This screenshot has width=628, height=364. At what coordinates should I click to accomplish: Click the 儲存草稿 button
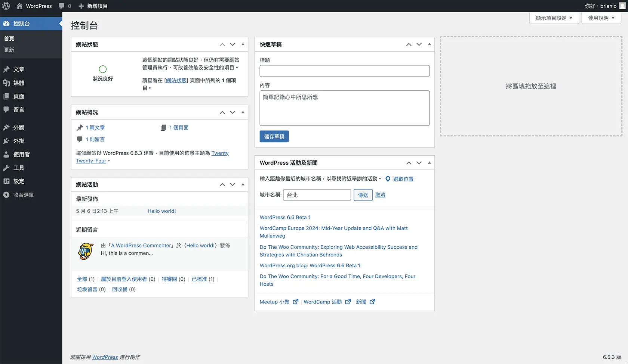click(x=274, y=136)
